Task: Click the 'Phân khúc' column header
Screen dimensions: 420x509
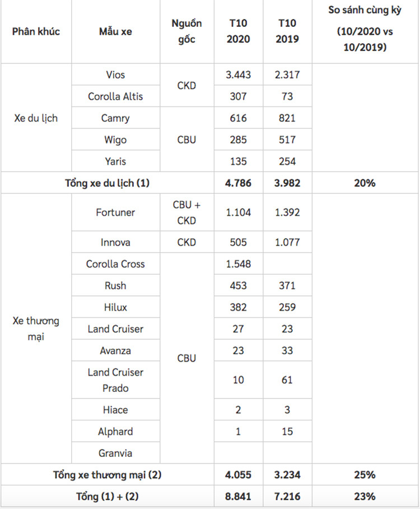Action: coord(36,31)
